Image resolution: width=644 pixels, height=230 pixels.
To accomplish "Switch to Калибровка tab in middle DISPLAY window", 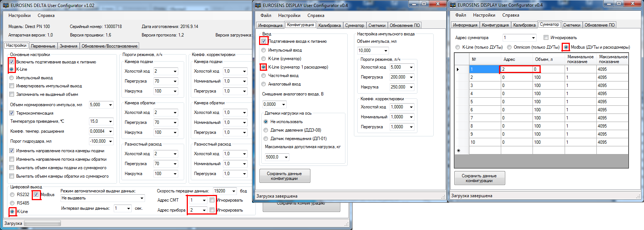I will pyautogui.click(x=330, y=25).
